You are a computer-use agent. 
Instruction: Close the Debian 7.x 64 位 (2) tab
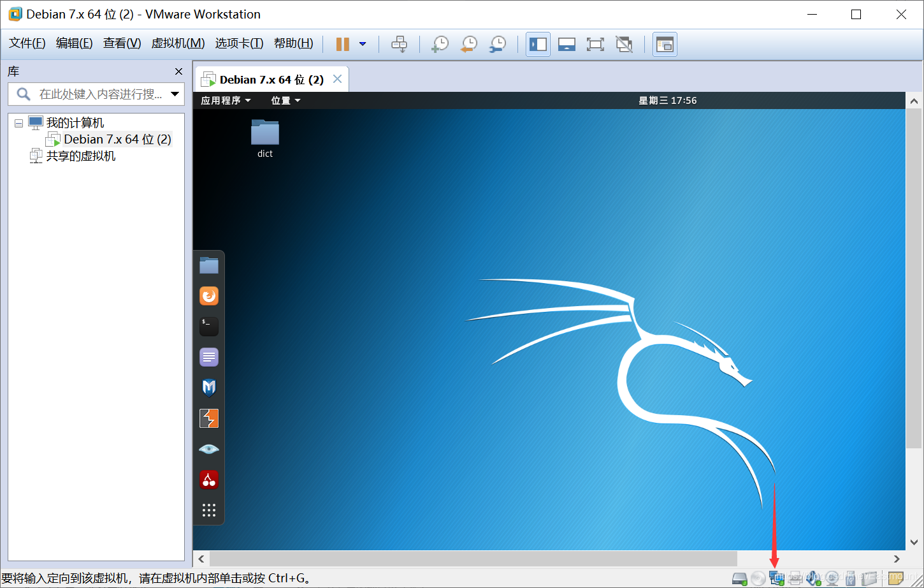coord(338,79)
